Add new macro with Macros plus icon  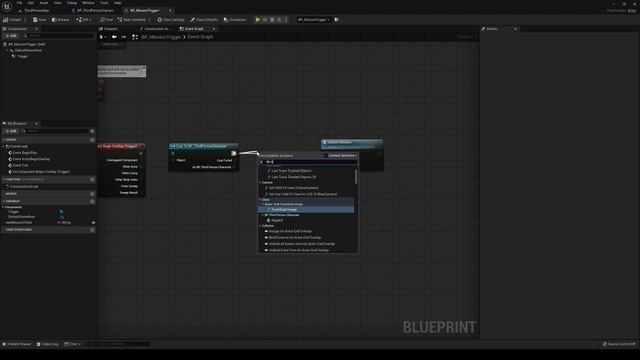[92, 194]
